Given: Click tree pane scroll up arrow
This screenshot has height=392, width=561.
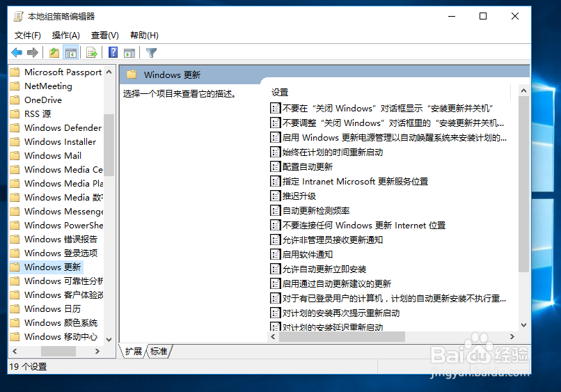Looking at the screenshot, I should (109, 72).
